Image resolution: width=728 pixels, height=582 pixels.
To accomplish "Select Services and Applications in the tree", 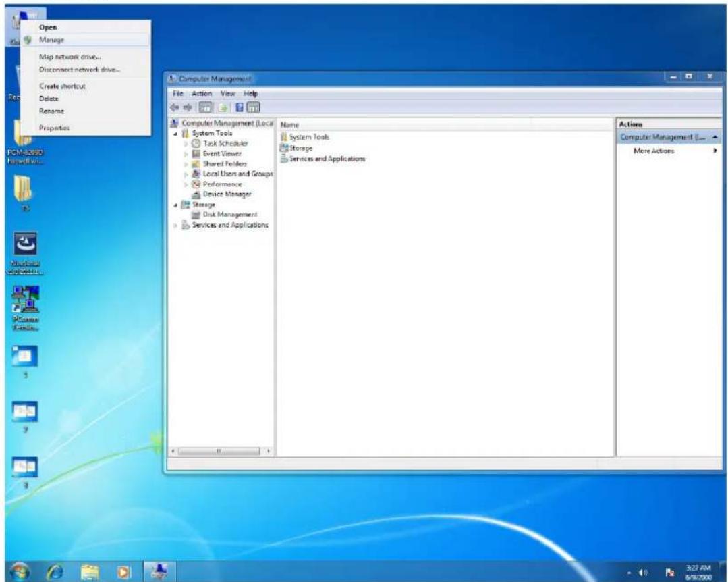I will [225, 225].
